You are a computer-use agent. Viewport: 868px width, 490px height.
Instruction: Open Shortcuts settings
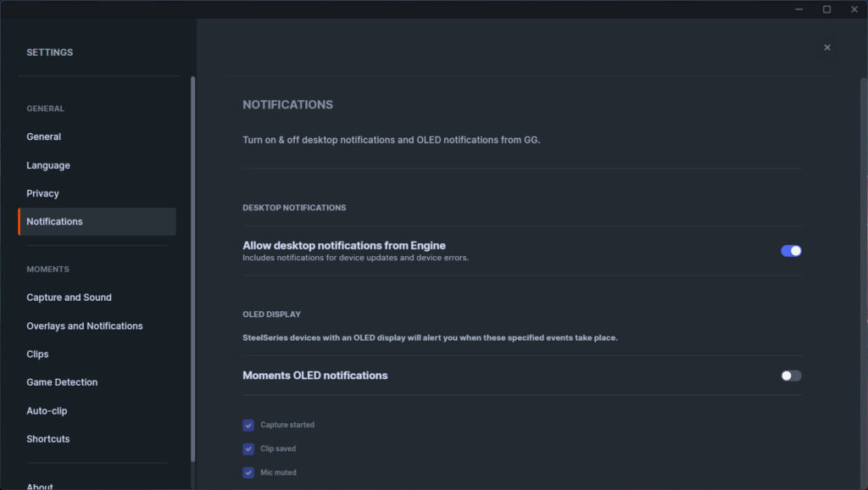[48, 439]
